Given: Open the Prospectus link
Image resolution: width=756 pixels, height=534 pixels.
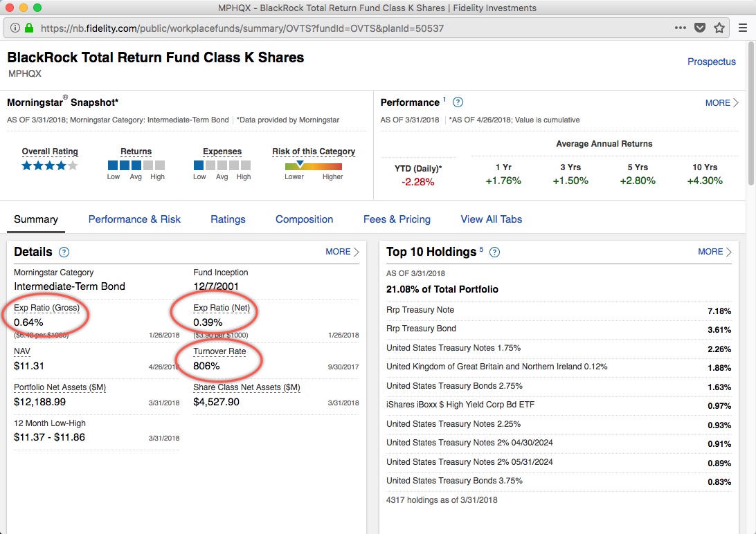Looking at the screenshot, I should (x=711, y=62).
